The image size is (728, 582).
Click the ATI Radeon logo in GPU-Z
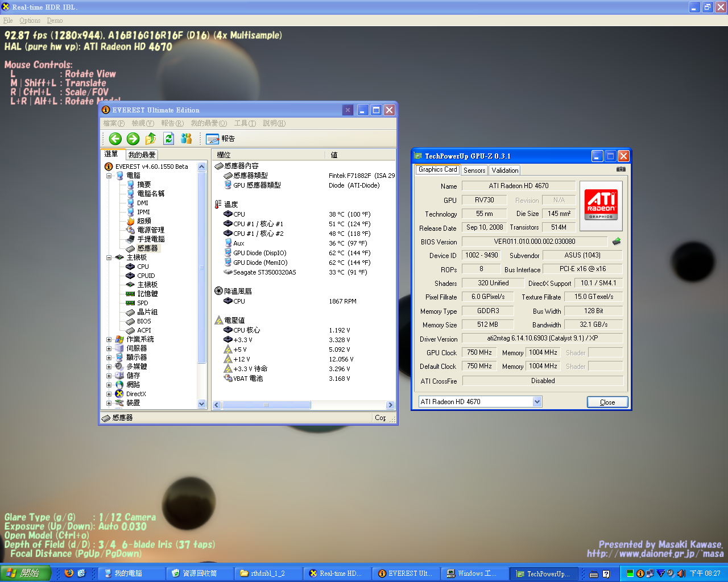[x=601, y=205]
